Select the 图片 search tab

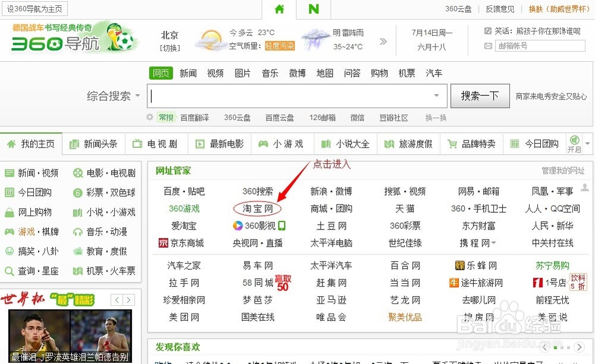(243, 73)
